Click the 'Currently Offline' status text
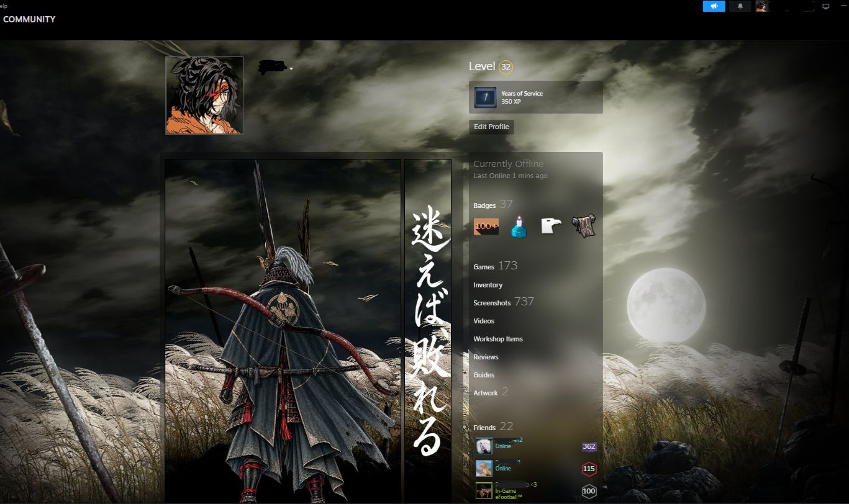The width and height of the screenshot is (849, 504). pos(508,164)
